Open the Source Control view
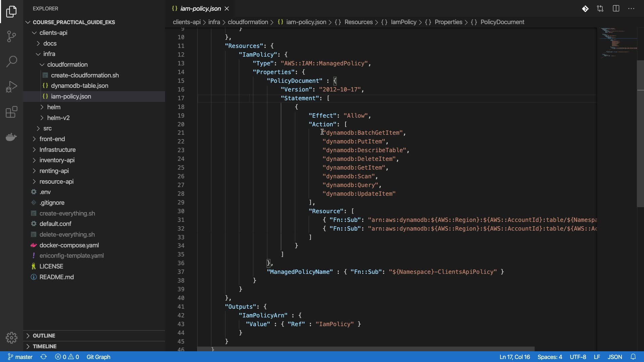This screenshot has width=644, height=362. (11, 36)
